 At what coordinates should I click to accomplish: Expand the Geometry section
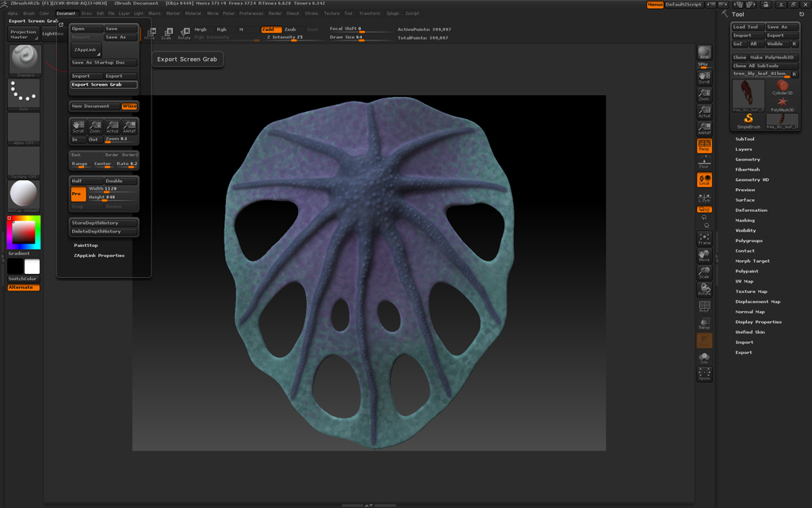[x=747, y=160]
